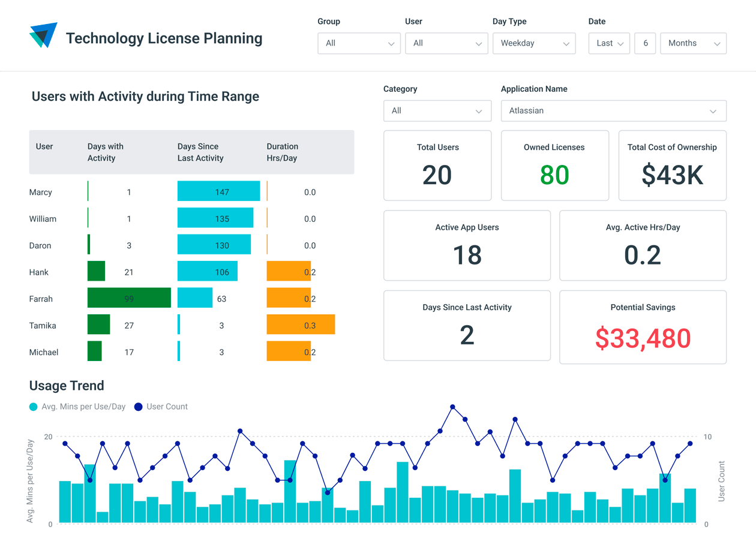This screenshot has height=553, width=756.
Task: Click Marcy's Days Since Last Activity bar showing 147
Action: [x=218, y=191]
